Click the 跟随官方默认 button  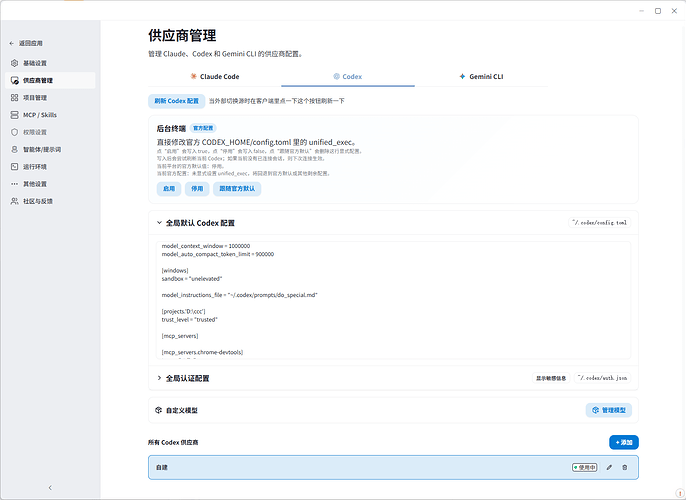click(x=237, y=189)
